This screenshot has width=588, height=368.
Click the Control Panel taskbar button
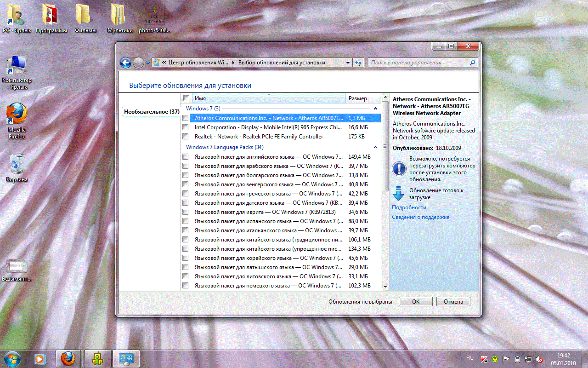[x=126, y=358]
